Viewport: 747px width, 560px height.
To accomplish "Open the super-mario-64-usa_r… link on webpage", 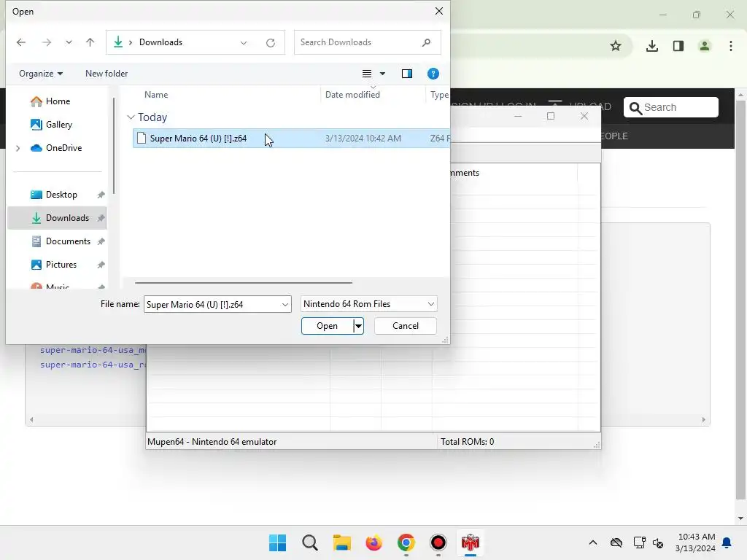I will (93, 365).
